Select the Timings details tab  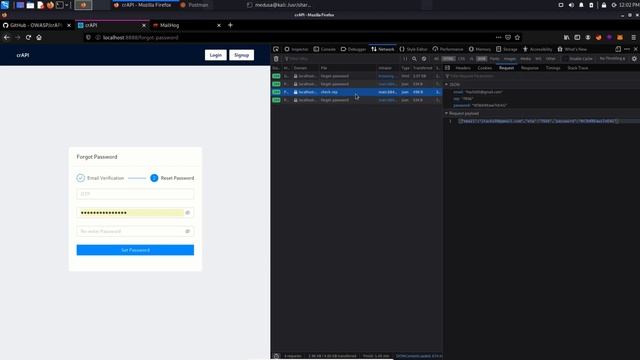tap(553, 68)
